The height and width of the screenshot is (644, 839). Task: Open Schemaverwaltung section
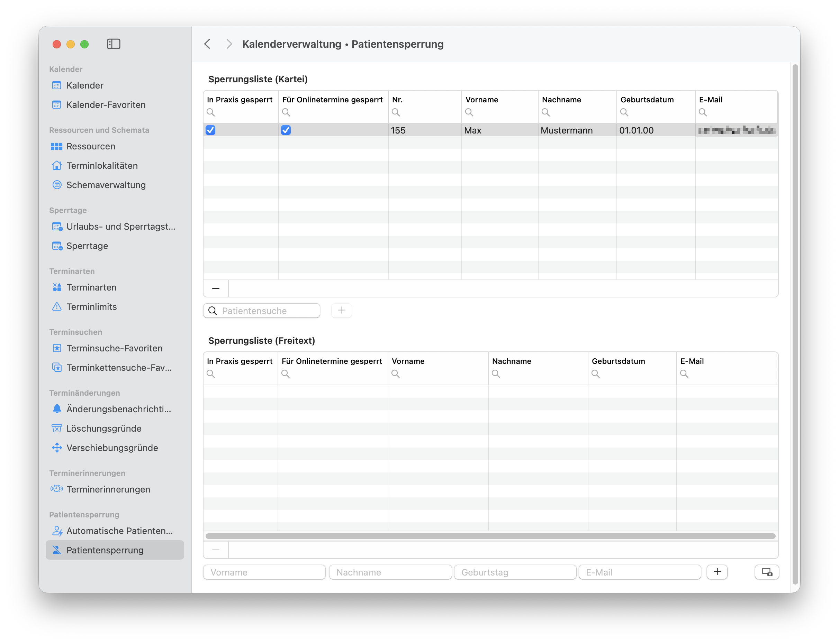(x=115, y=185)
